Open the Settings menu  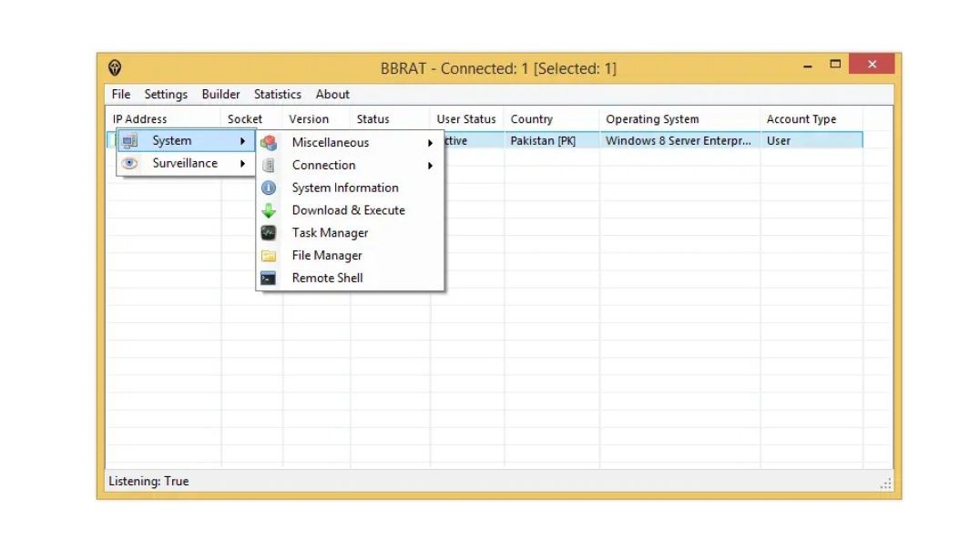pyautogui.click(x=166, y=94)
